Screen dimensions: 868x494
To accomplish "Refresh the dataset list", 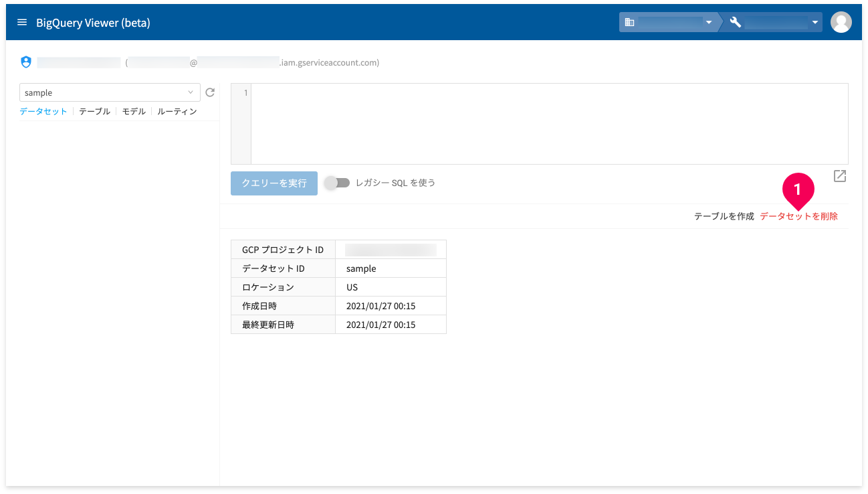I will pyautogui.click(x=210, y=92).
